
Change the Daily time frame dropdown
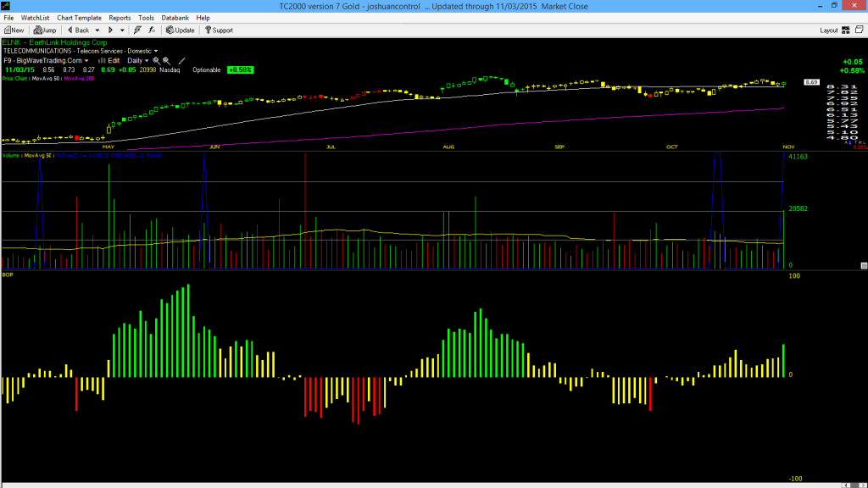138,61
